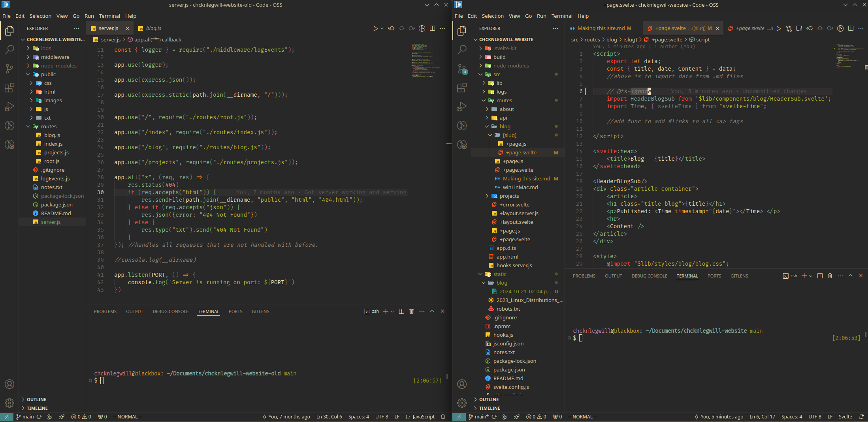Collapse the src folder in right explorer
868x422 pixels.
[518, 75]
